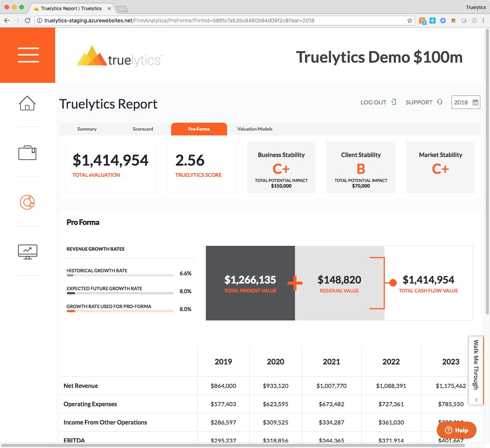Click the vertical page scrollbar
The image size is (490, 448).
[487, 172]
